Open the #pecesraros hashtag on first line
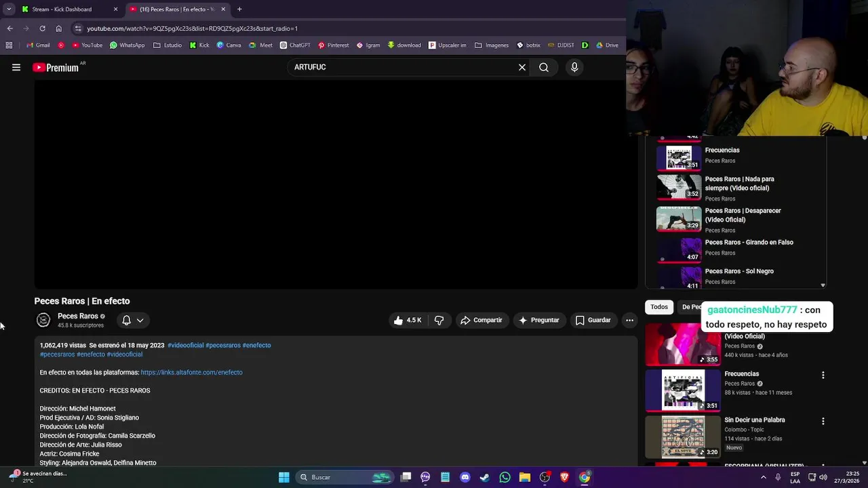868x488 pixels. tap(223, 345)
